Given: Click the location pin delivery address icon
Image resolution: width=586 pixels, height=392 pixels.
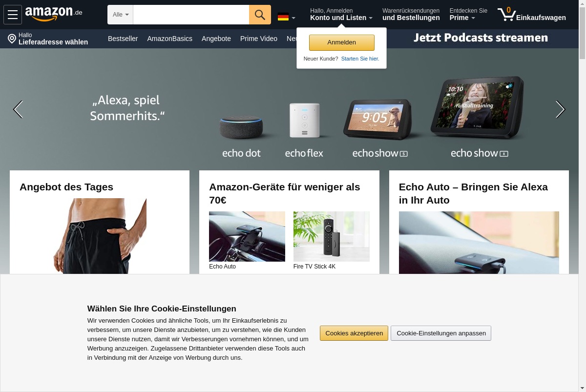Looking at the screenshot, I should pyautogui.click(x=12, y=39).
